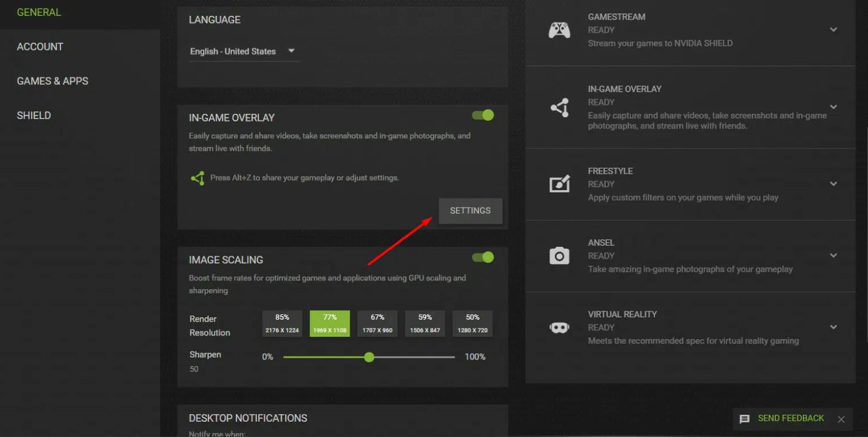The width and height of the screenshot is (868, 437).
Task: Click the green share icon beside Alt+Z hint
Action: tap(198, 178)
